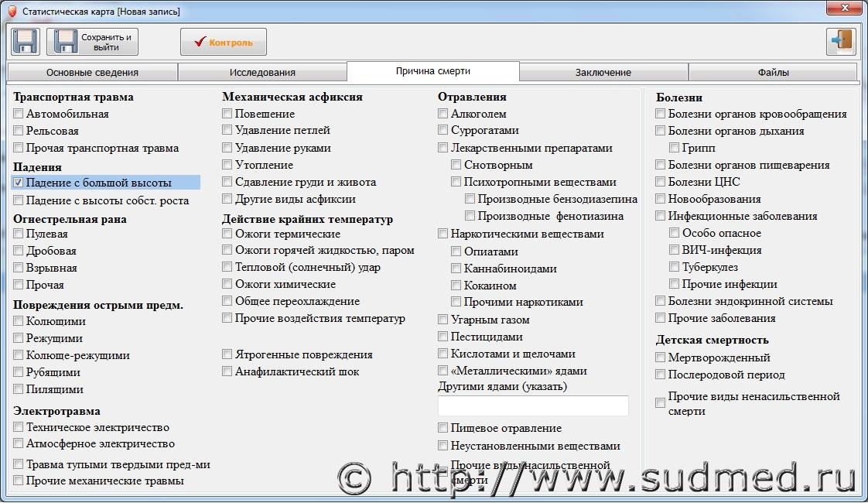This screenshot has width=868, height=503.
Task: Tick Общее переохлаждение checkbox
Action: 227,301
